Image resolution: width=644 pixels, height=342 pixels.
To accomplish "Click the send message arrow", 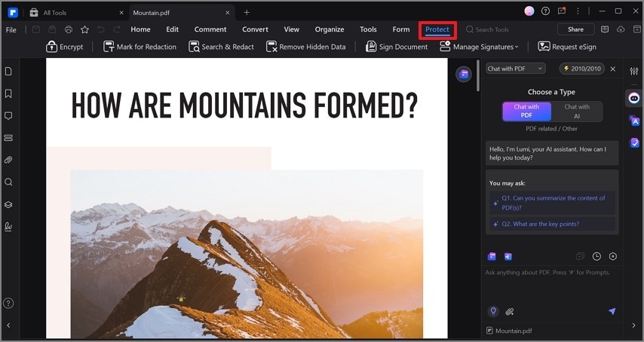I will [612, 312].
